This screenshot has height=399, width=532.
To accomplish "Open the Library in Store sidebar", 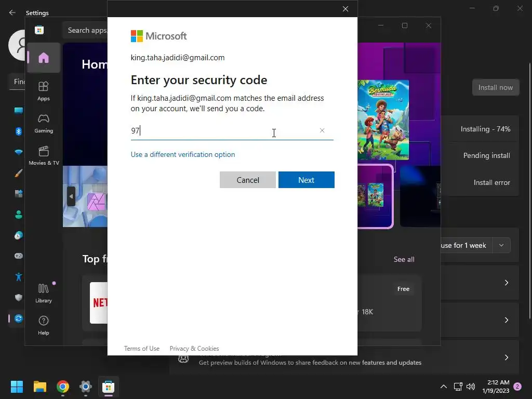I will [x=44, y=293].
